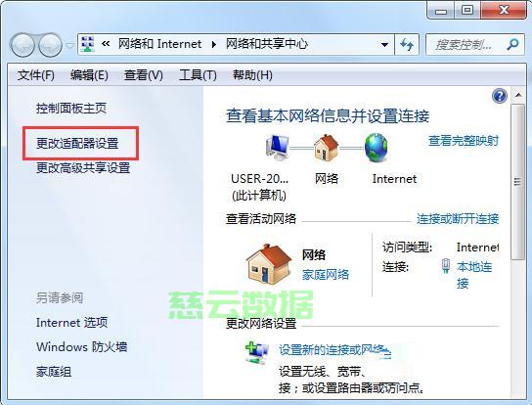
Task: Expand the breadcrumb arrow after 网络和 Internet
Action: (x=214, y=44)
